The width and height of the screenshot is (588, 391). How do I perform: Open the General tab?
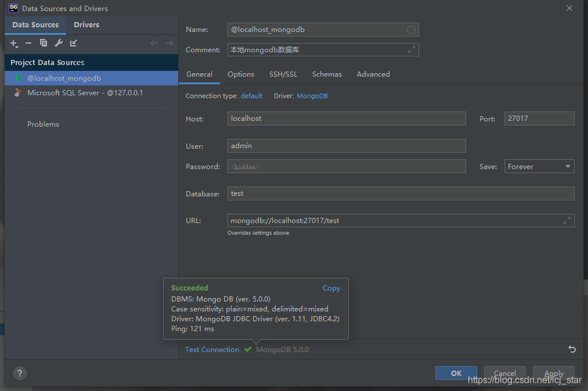point(199,74)
